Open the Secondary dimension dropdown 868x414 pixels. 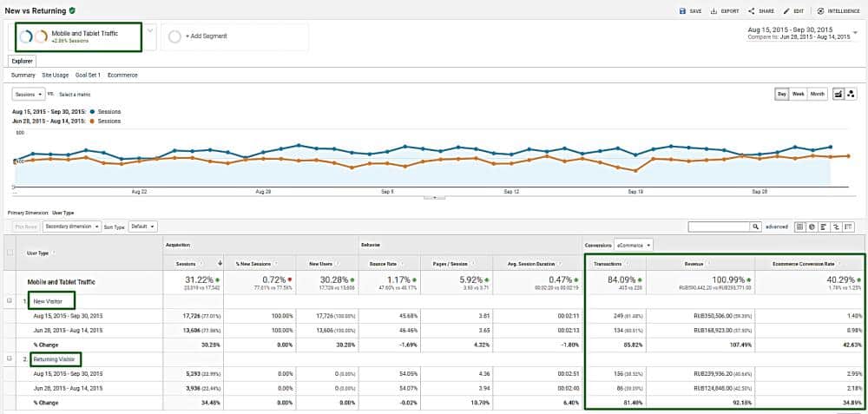(x=72, y=227)
